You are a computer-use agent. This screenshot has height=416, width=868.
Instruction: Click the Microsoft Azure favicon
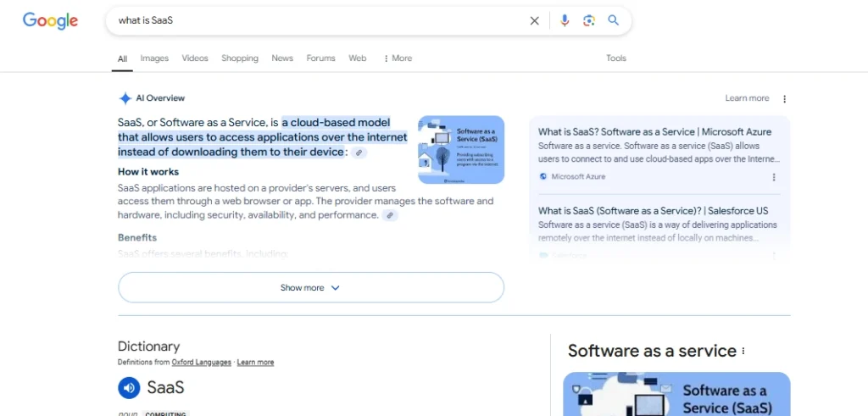(x=542, y=176)
